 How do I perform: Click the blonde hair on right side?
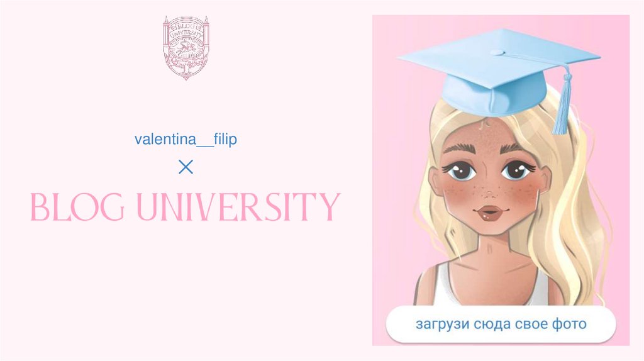(575, 206)
